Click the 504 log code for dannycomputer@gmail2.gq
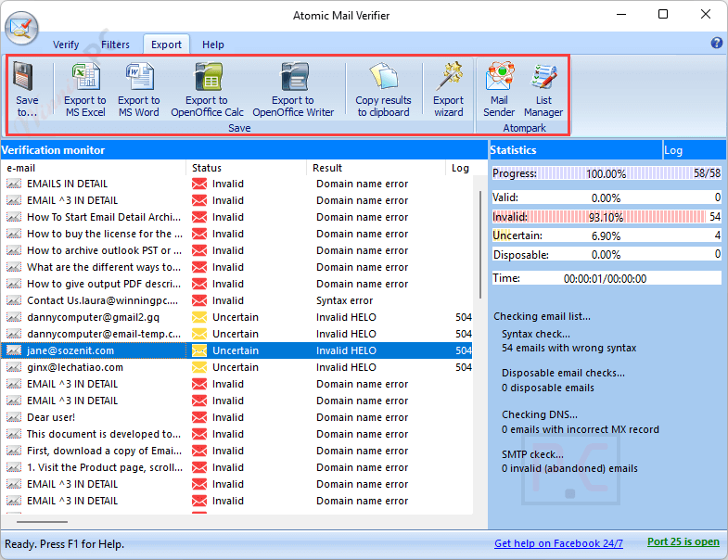Image resolution: width=728 pixels, height=560 pixels. tap(464, 317)
